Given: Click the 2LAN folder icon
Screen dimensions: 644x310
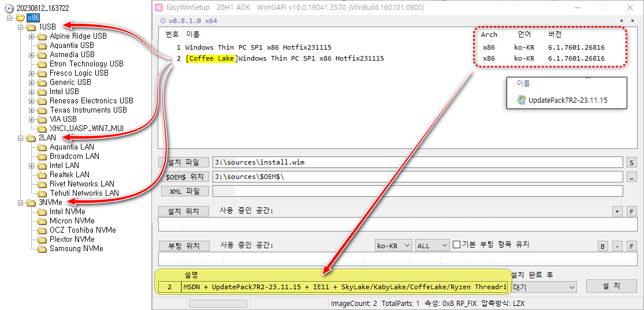Looking at the screenshot, I should (32, 137).
